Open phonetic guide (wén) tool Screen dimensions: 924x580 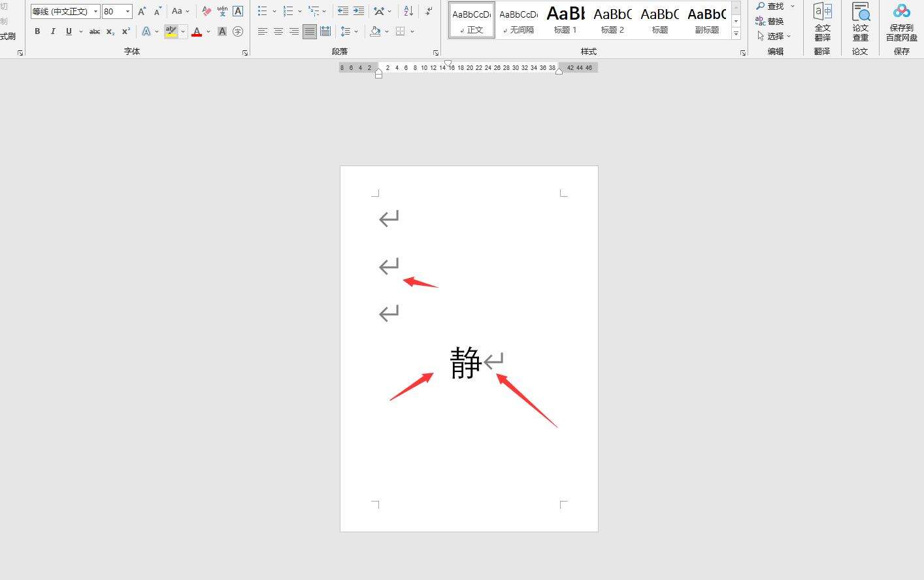[222, 11]
